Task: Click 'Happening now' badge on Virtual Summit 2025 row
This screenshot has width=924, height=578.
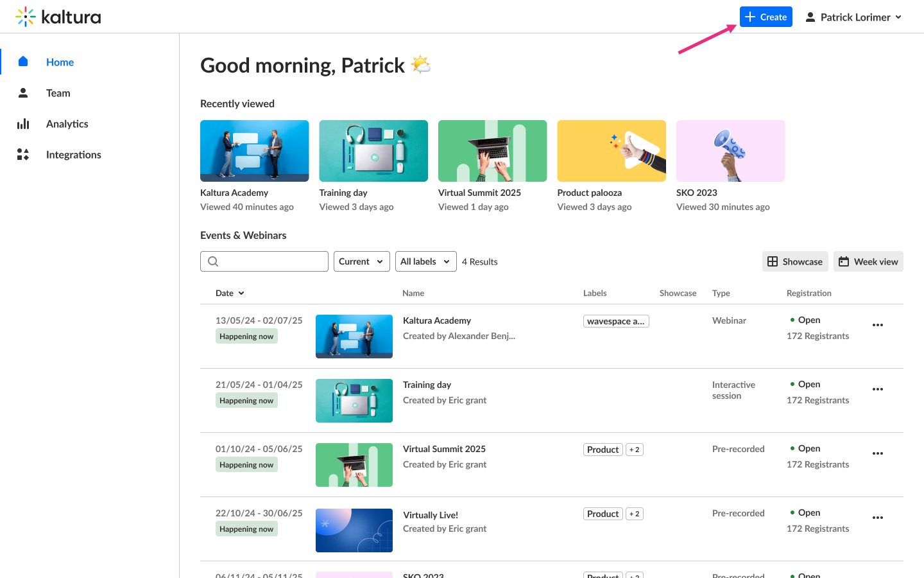Action: point(246,464)
